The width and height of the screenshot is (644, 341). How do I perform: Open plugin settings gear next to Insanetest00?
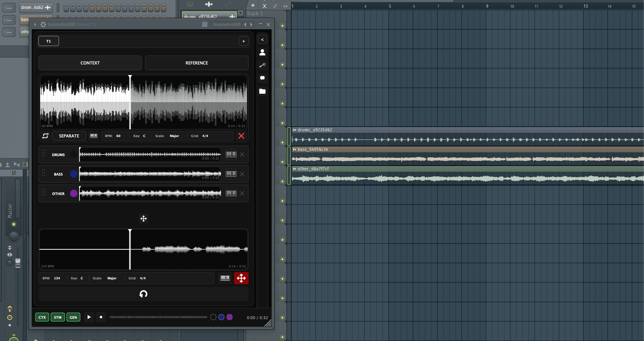[x=43, y=24]
